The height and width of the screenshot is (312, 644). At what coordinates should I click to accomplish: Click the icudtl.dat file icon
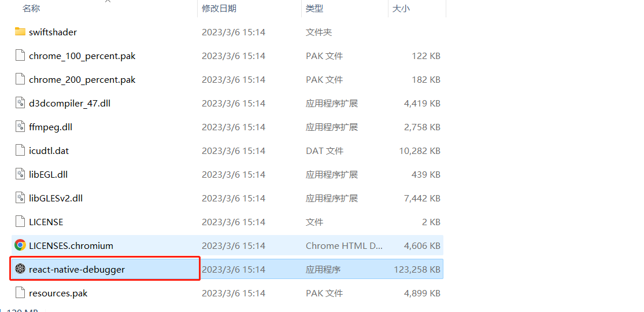click(20, 151)
